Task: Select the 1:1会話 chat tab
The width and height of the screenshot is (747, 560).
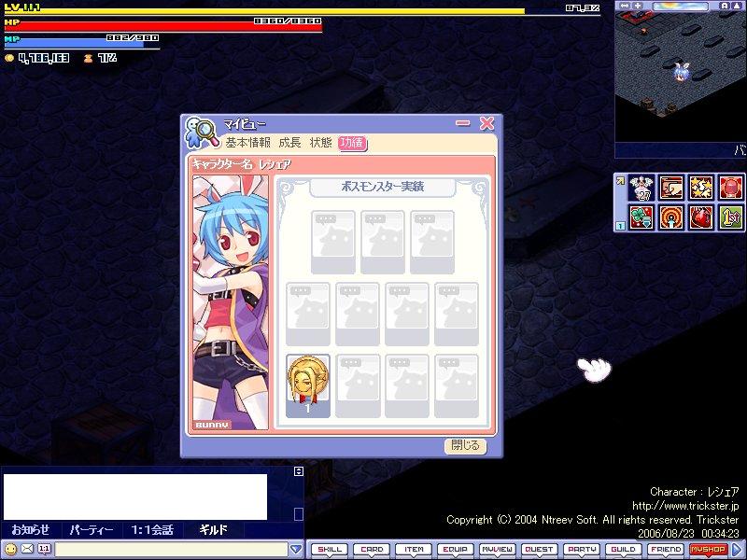Action: [152, 529]
